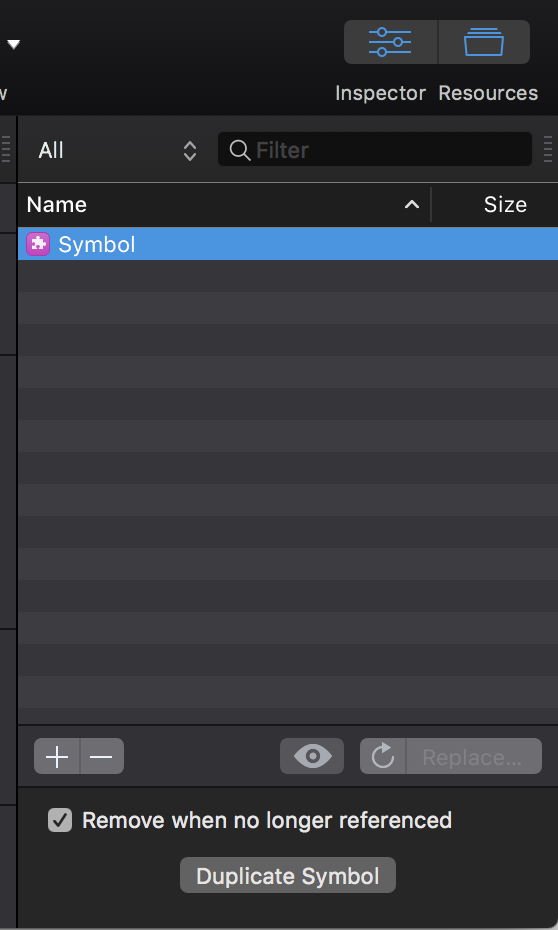
Task: Click the eye preview icon
Action: coord(312,756)
